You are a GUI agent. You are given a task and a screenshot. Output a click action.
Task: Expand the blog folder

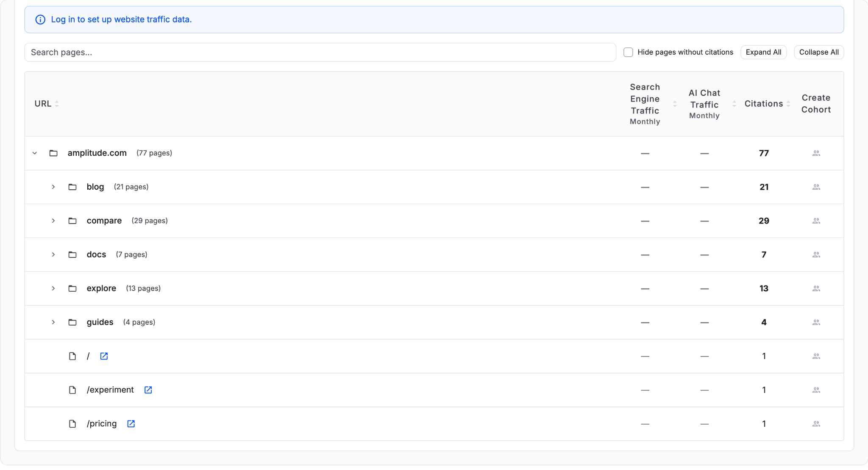[53, 187]
